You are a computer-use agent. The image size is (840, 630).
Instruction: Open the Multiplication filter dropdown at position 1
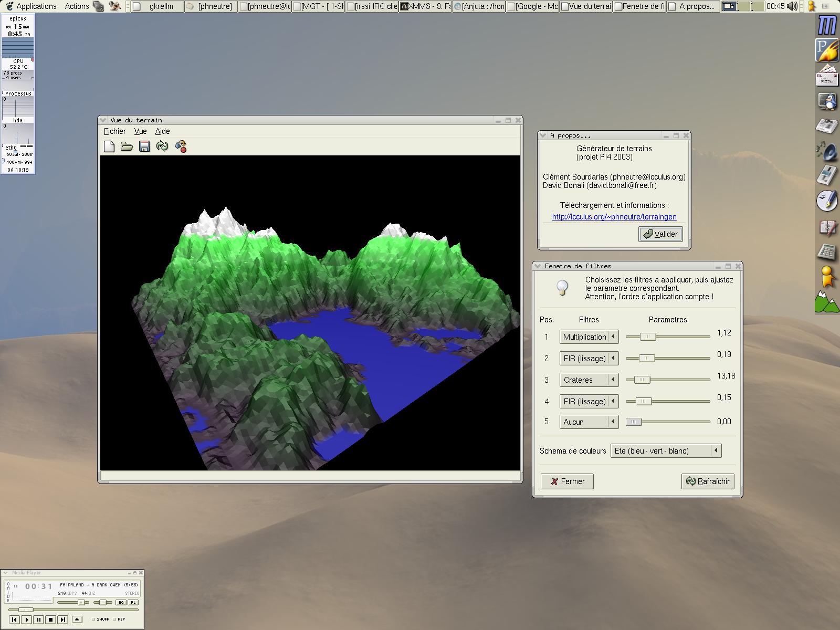(x=589, y=337)
